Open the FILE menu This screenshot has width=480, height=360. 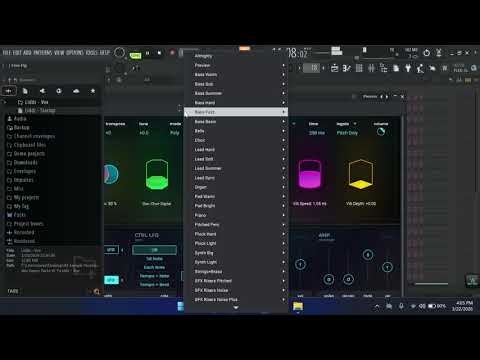coord(7,53)
